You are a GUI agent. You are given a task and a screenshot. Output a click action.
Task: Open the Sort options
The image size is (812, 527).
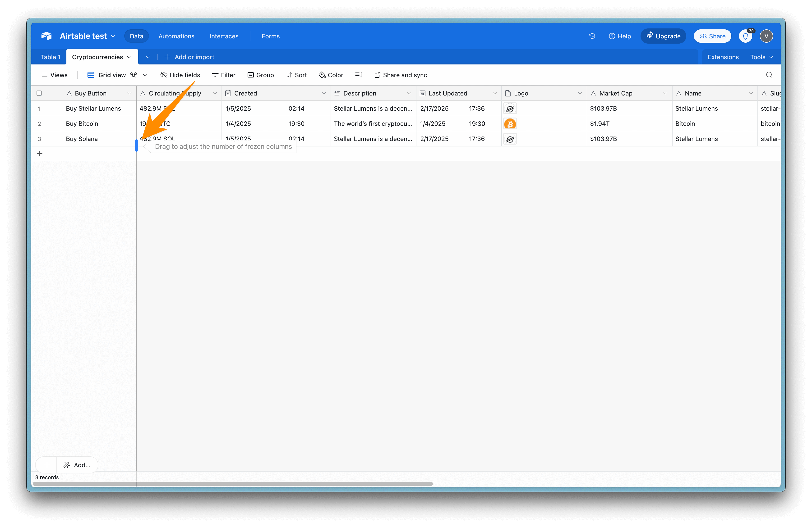296,75
